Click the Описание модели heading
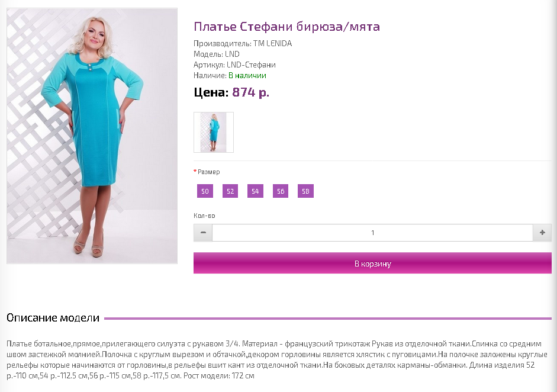This screenshot has height=392, width=557. tap(53, 318)
